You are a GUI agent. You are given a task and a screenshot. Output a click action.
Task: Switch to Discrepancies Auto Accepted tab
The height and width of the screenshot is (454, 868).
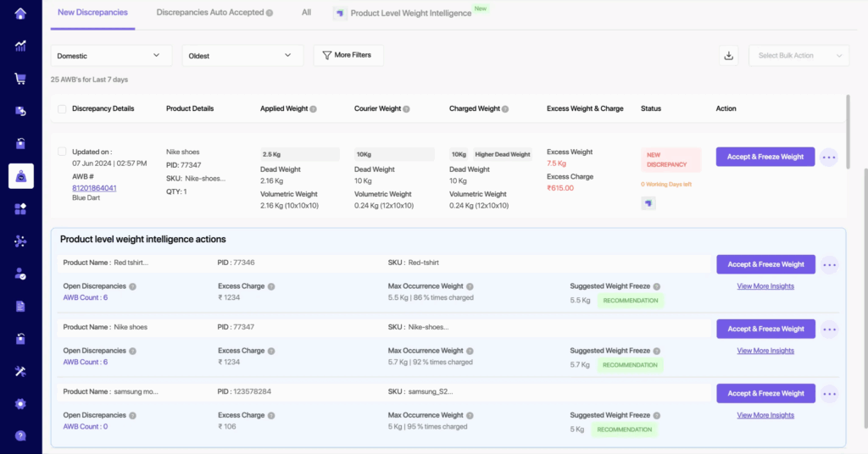[x=214, y=13]
